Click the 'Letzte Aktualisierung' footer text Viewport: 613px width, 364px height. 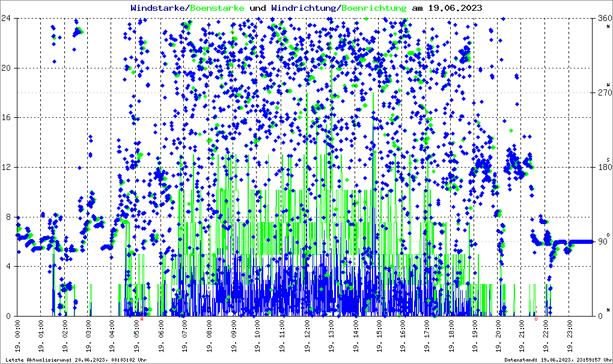(x=76, y=360)
